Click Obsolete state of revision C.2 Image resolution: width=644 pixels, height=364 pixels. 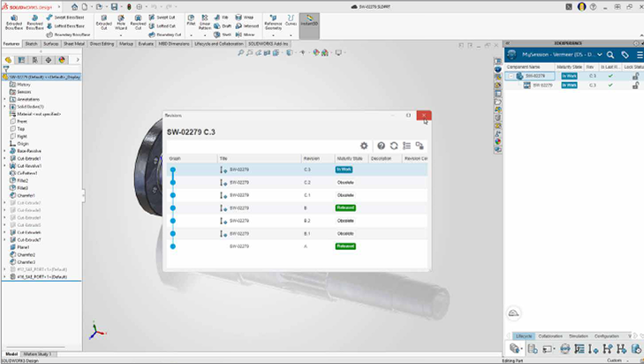345,182
